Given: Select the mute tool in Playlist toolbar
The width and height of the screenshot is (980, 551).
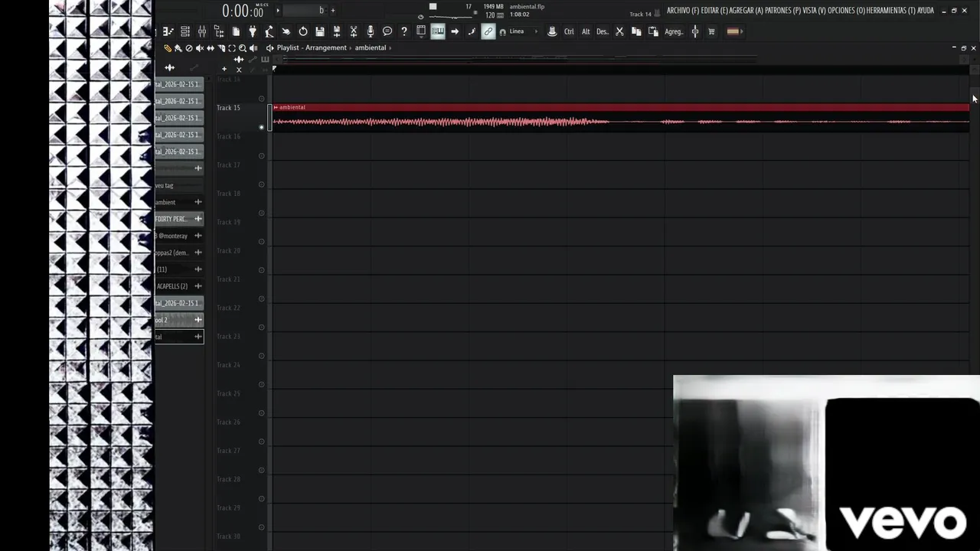Looking at the screenshot, I should (200, 47).
